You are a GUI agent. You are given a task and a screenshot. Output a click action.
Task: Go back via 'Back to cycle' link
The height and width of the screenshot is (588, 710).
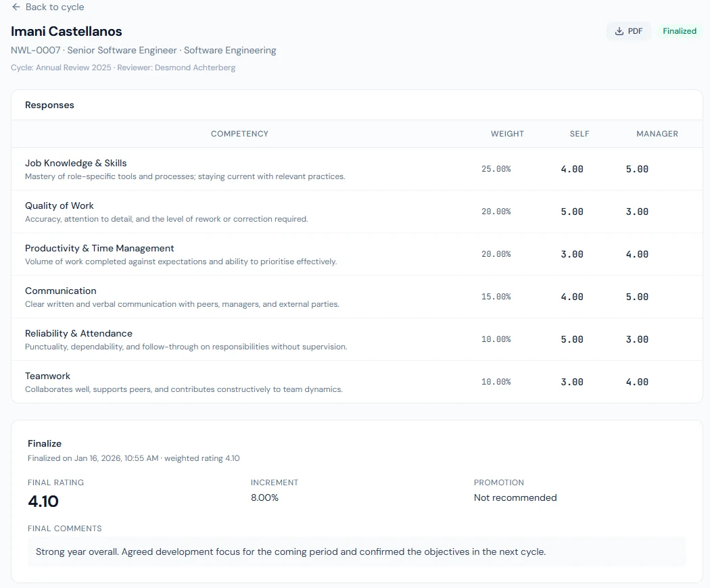tap(48, 7)
